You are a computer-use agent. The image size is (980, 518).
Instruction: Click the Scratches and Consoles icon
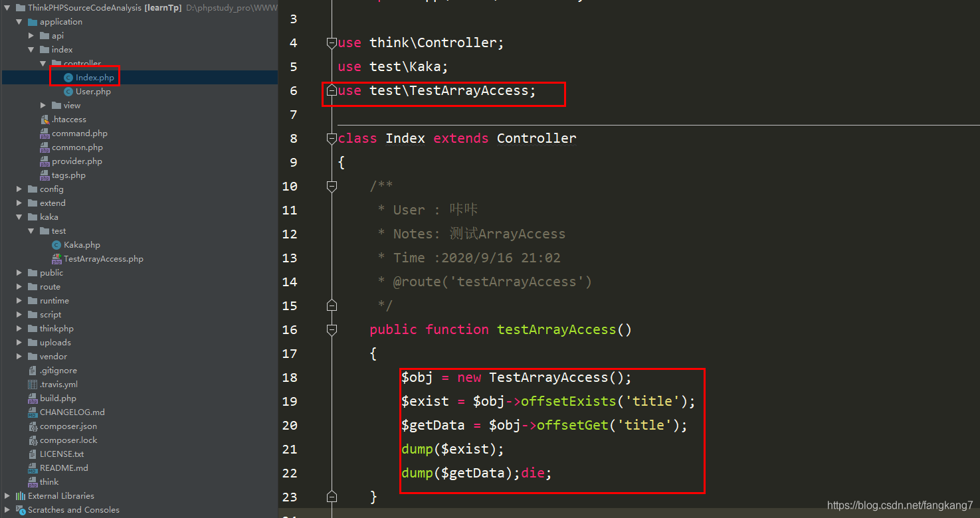click(21, 510)
